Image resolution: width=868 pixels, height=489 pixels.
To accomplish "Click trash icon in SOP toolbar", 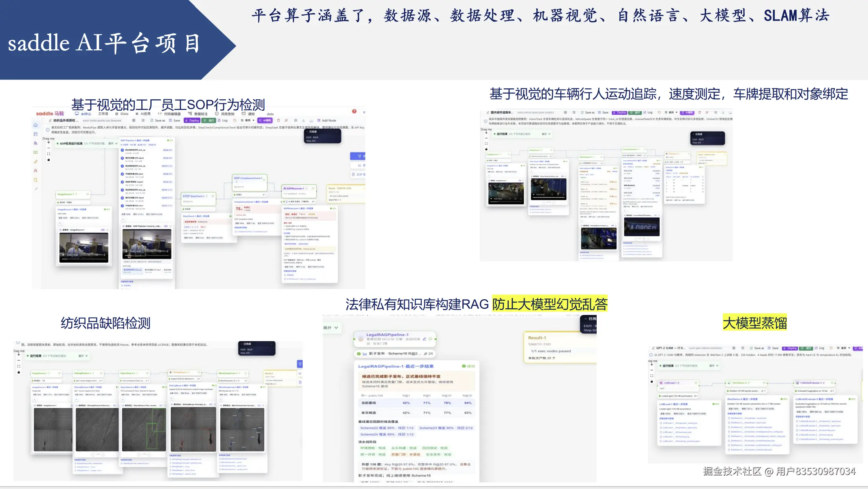I will (x=278, y=120).
